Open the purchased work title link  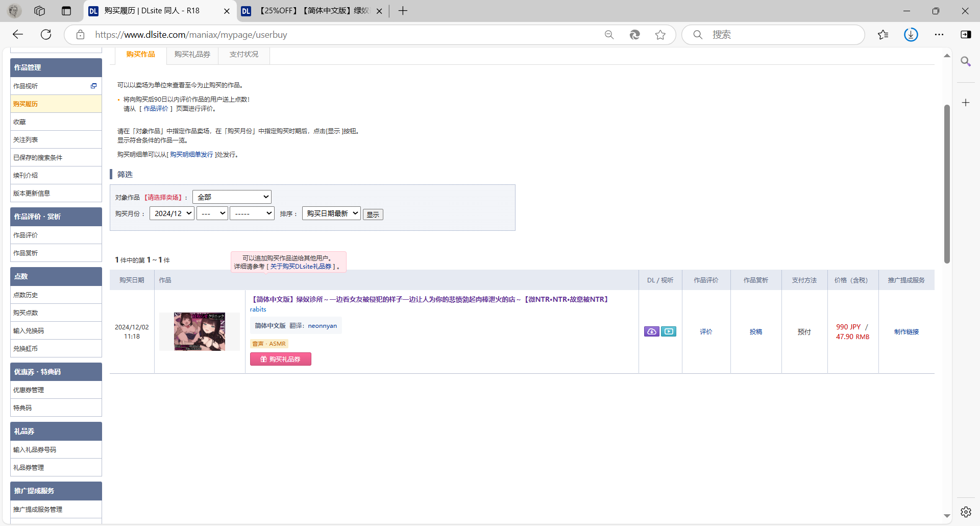click(x=430, y=299)
